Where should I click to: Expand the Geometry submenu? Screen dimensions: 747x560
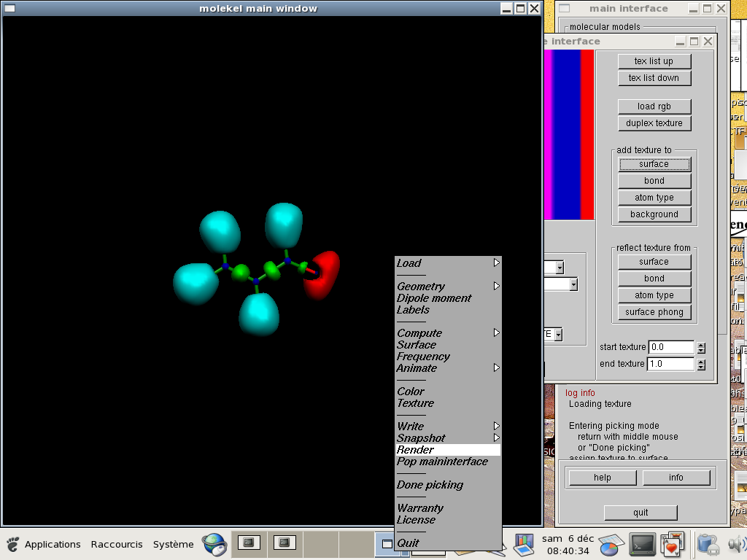[448, 286]
